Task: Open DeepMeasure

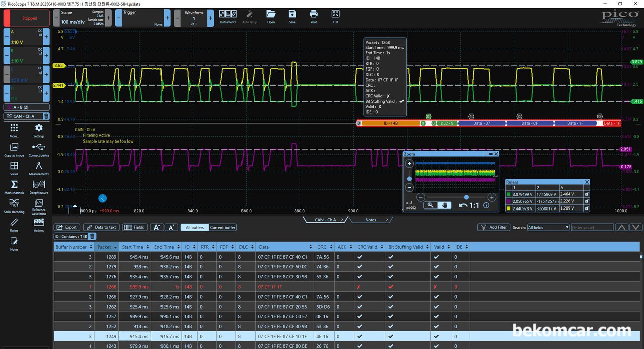Action: [x=39, y=187]
